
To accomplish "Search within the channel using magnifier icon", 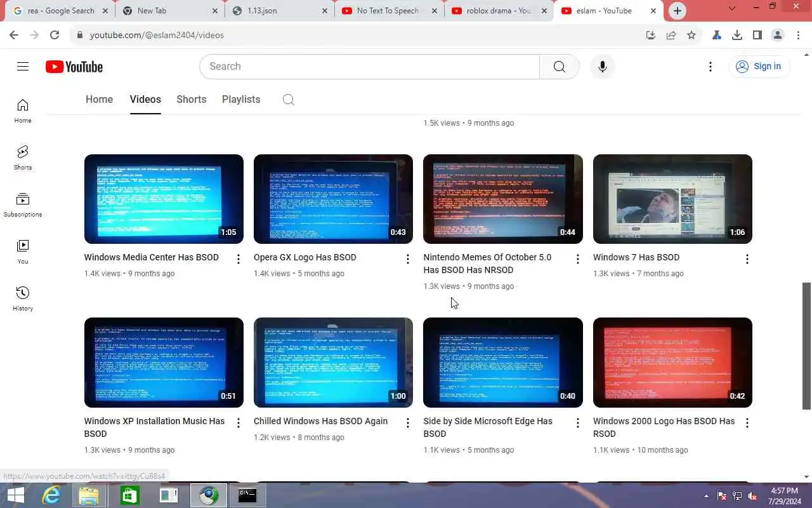I will point(289,100).
